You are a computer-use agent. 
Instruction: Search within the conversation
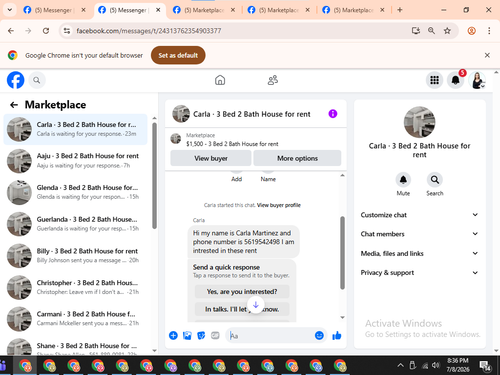point(435,180)
